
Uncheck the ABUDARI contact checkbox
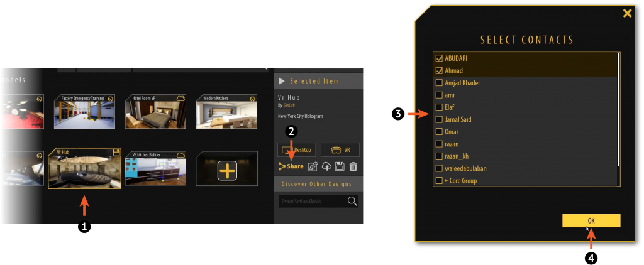pos(439,58)
